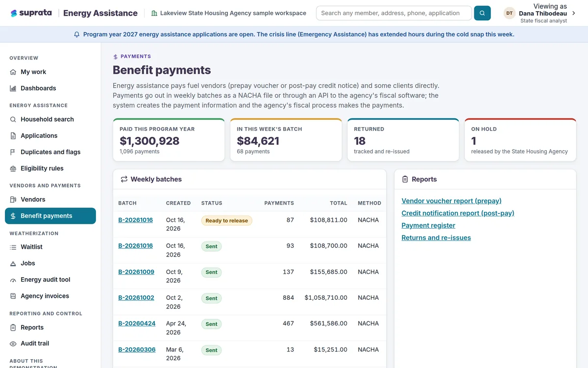The width and height of the screenshot is (588, 368).
Task: Click the bell icon in announcement banner
Action: (76, 34)
